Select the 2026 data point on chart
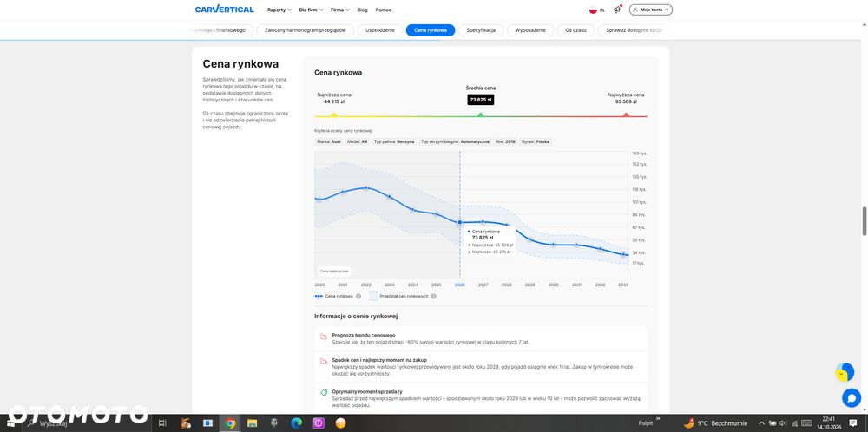 [x=459, y=222]
